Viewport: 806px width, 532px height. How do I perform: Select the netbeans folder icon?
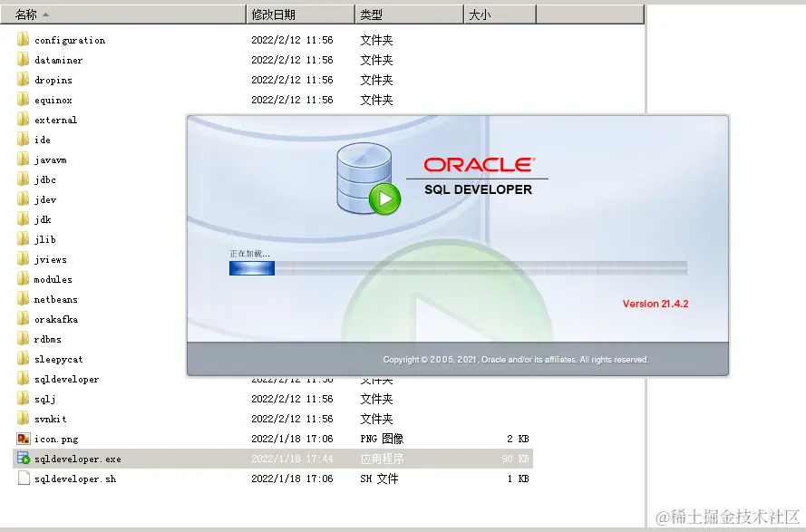coord(24,299)
